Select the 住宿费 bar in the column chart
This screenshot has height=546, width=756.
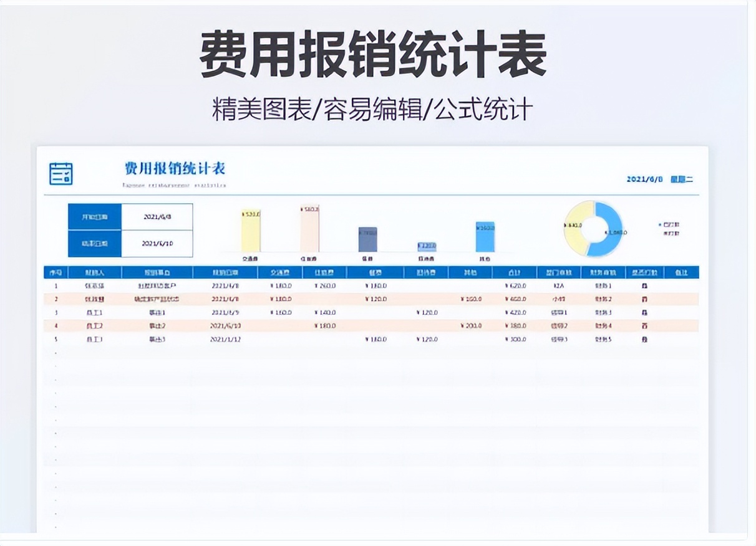tap(309, 229)
